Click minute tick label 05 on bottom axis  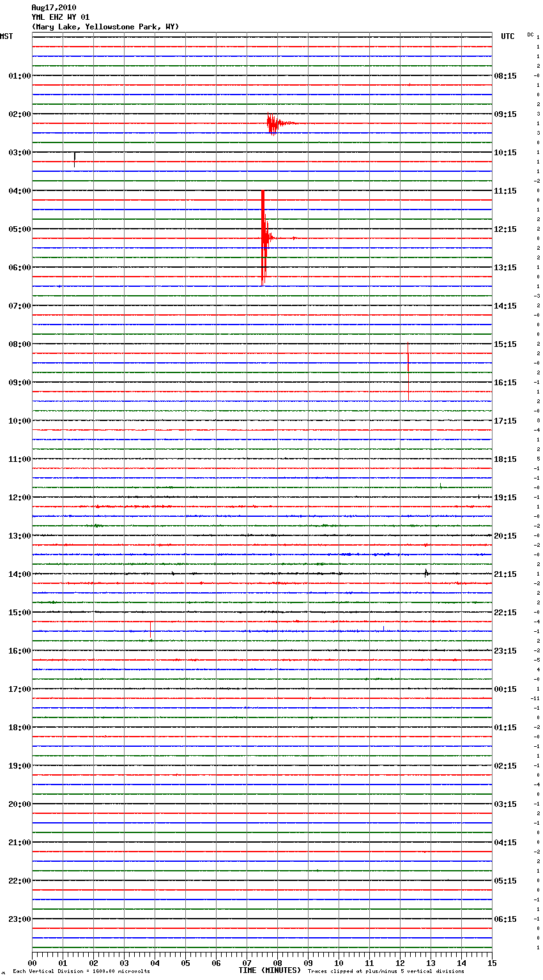click(185, 963)
